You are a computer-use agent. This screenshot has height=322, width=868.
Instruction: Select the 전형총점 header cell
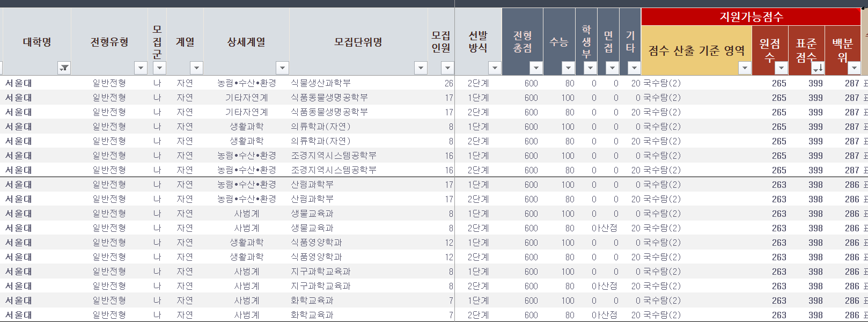coord(523,42)
